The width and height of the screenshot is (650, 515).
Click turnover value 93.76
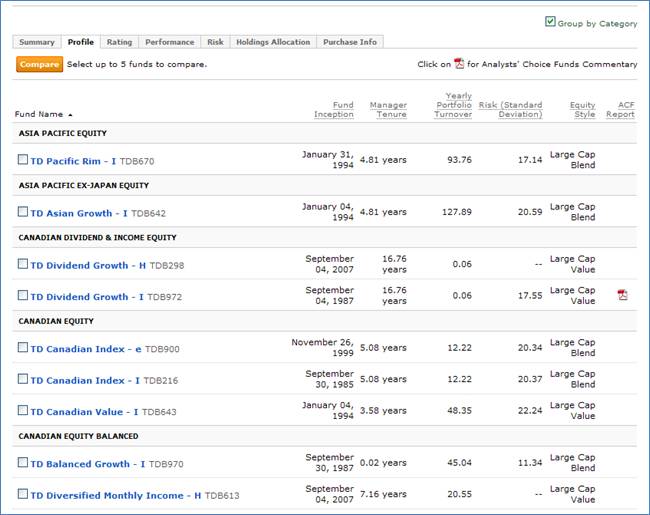[x=459, y=160]
